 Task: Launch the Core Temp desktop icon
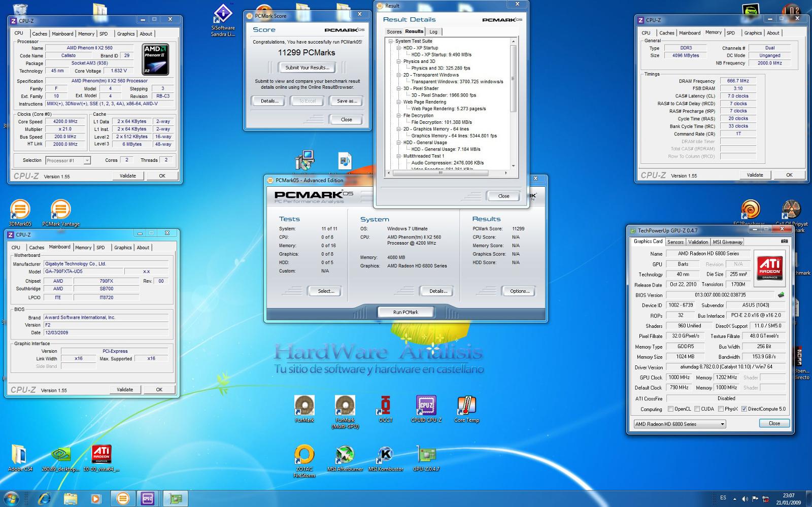[x=466, y=409]
